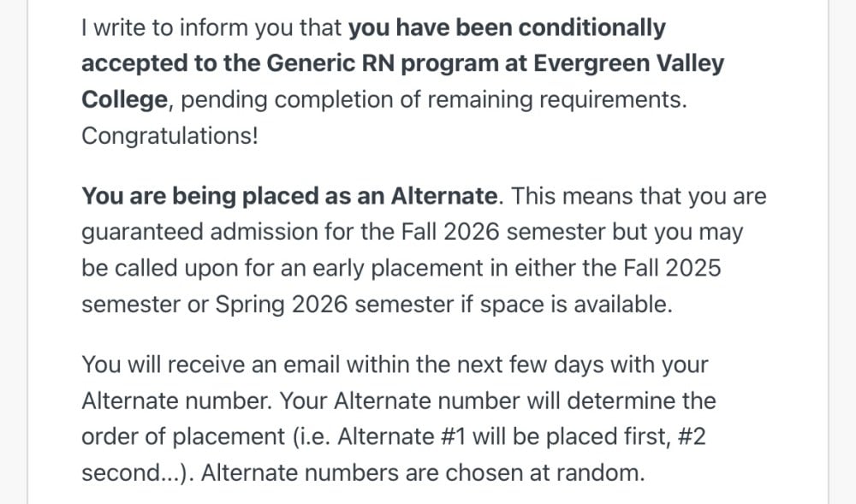
Task: Click the phrase "order of placement"
Action: coord(183,437)
